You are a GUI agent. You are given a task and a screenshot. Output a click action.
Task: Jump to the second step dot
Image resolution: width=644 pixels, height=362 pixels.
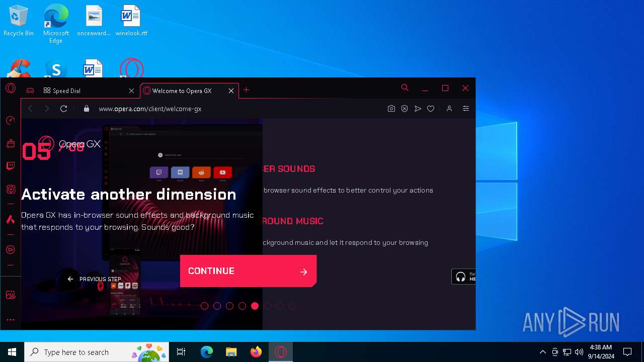coord(217,306)
